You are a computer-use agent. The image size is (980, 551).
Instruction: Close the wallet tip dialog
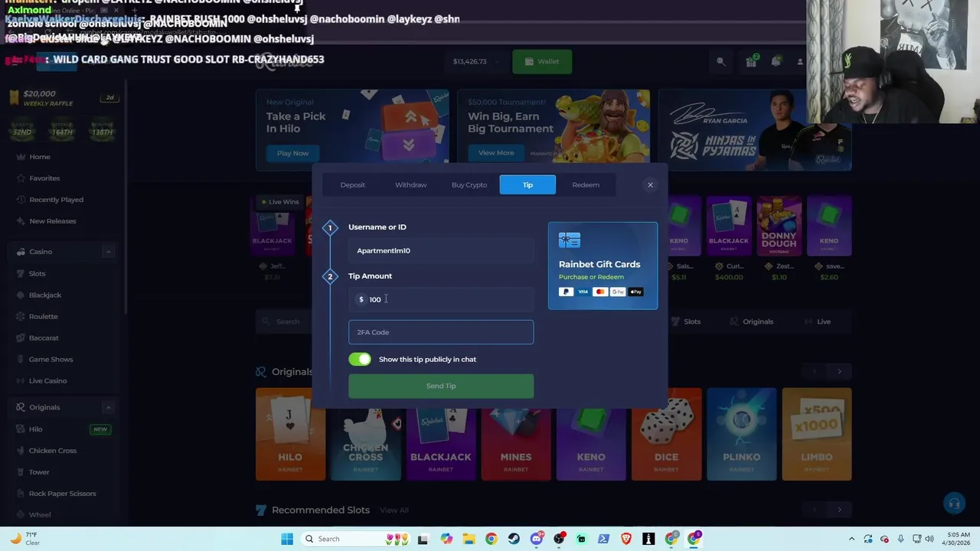(650, 184)
